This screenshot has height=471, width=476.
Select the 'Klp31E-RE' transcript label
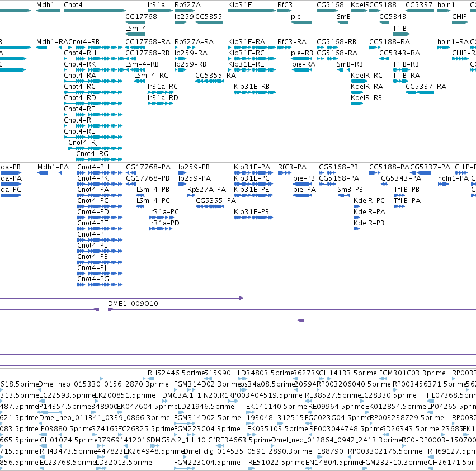[246, 64]
